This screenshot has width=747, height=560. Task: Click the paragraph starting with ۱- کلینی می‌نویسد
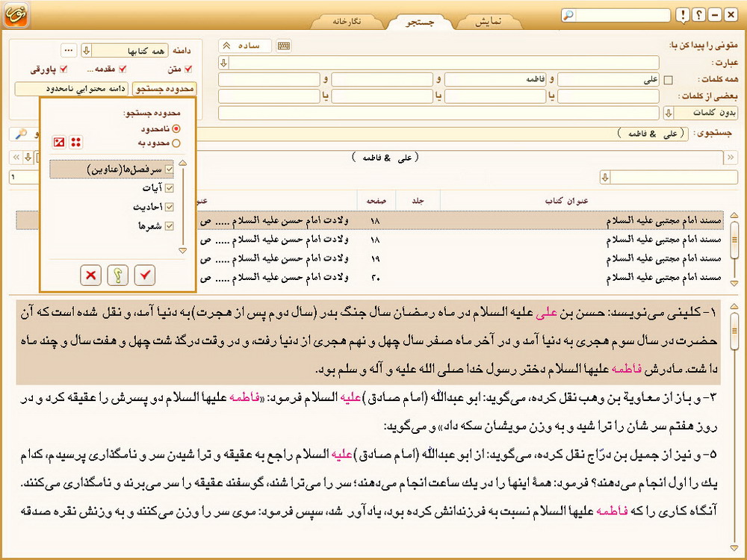[368, 341]
